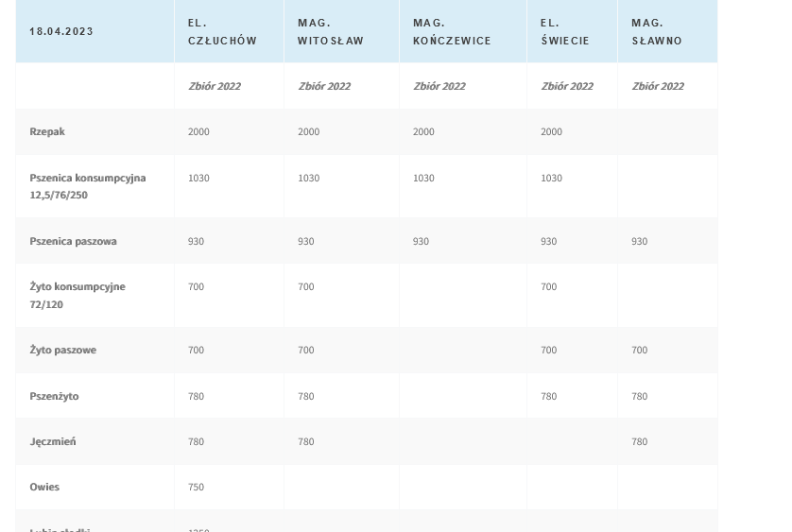This screenshot has height=532, width=792.
Task: Click the Mag. Kończewice column header
Action: [x=452, y=31]
